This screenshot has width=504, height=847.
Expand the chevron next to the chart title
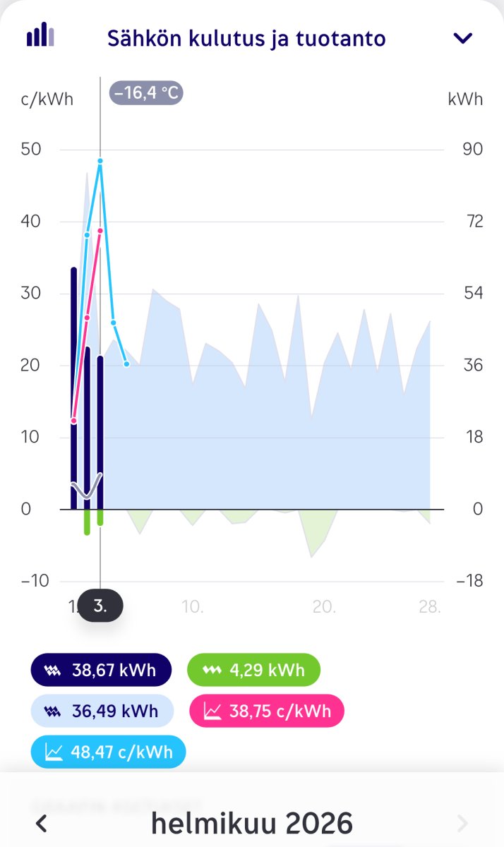coord(463,38)
